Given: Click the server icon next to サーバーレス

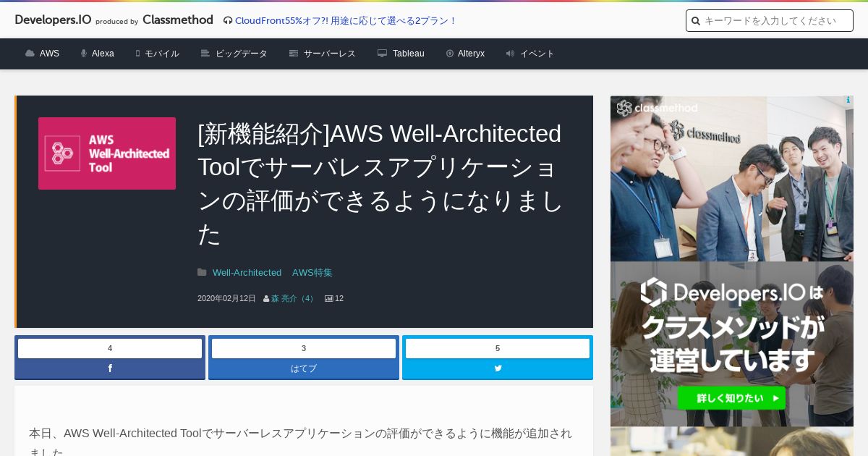Looking at the screenshot, I should pos(294,54).
